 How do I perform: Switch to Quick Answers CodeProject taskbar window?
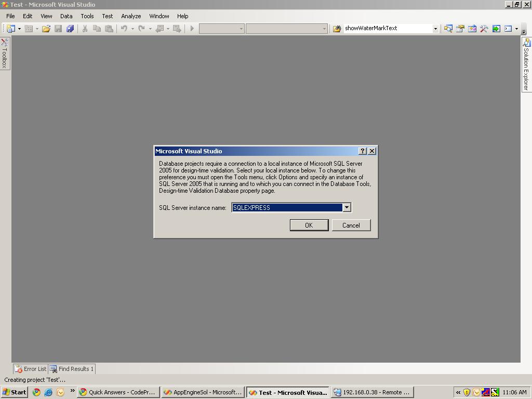point(118,392)
